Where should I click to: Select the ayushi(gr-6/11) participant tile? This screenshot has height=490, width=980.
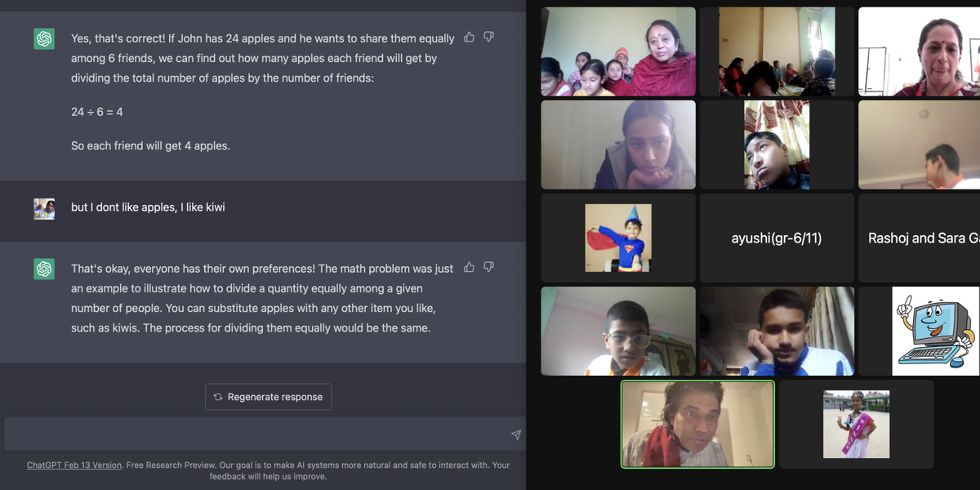[x=777, y=238]
